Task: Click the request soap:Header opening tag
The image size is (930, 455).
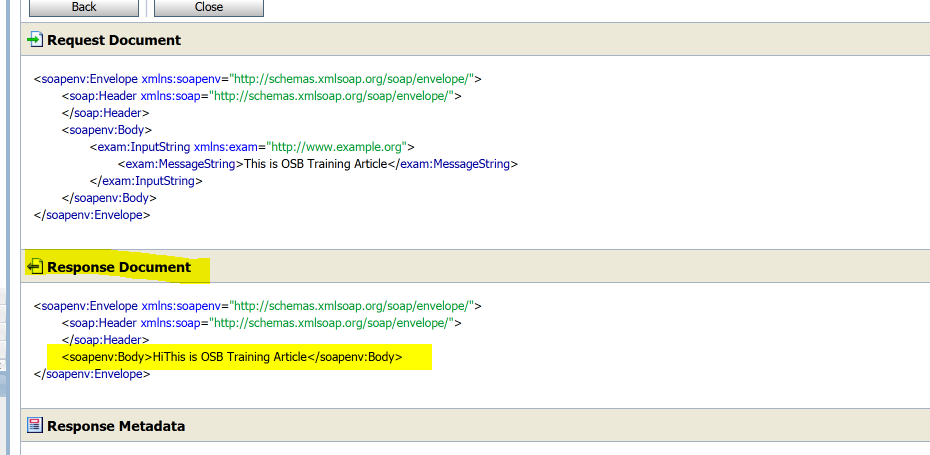Action: (x=262, y=96)
